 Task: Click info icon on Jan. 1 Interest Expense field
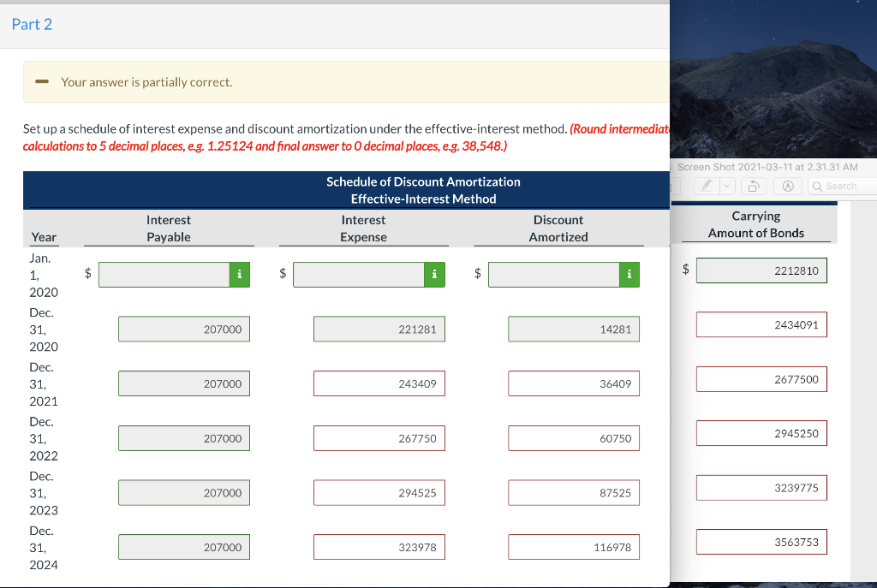click(434, 275)
